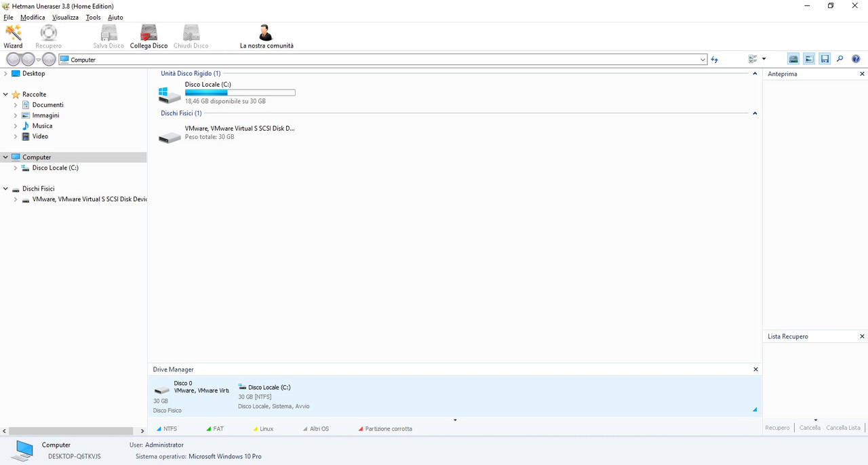Close the Drive Manager panel

[756, 369]
